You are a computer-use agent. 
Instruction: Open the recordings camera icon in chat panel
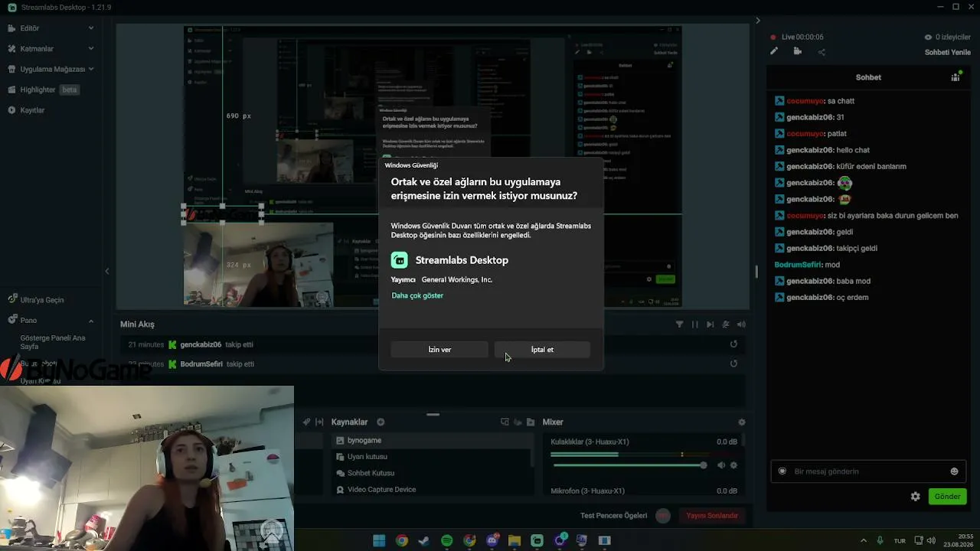click(x=798, y=51)
